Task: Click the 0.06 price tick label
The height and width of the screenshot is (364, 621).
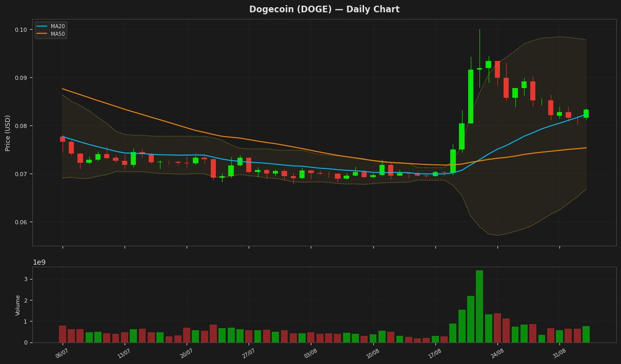Action: (21, 222)
